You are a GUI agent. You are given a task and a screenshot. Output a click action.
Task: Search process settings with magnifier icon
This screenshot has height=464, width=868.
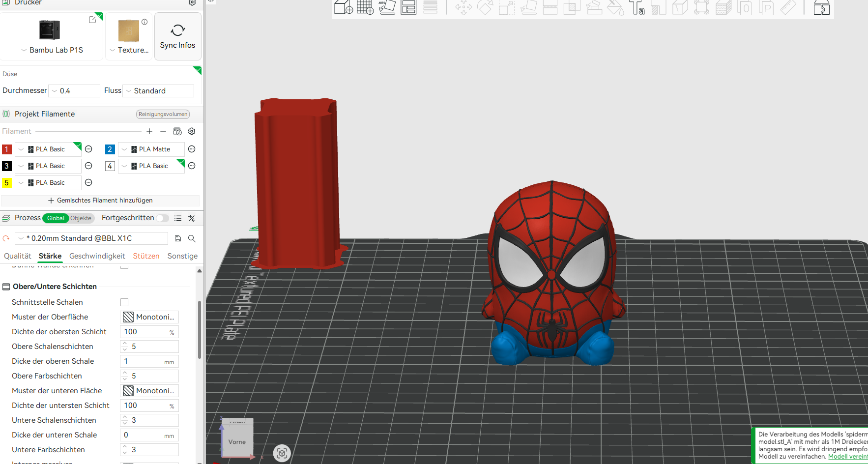point(192,238)
